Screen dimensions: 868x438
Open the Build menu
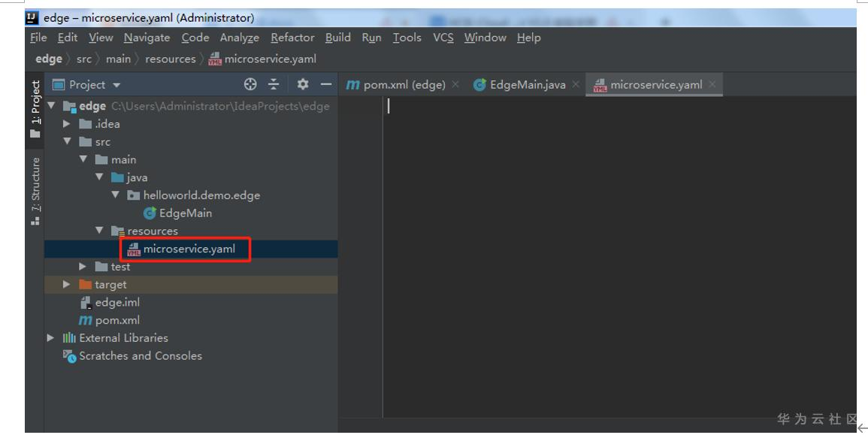coord(337,38)
